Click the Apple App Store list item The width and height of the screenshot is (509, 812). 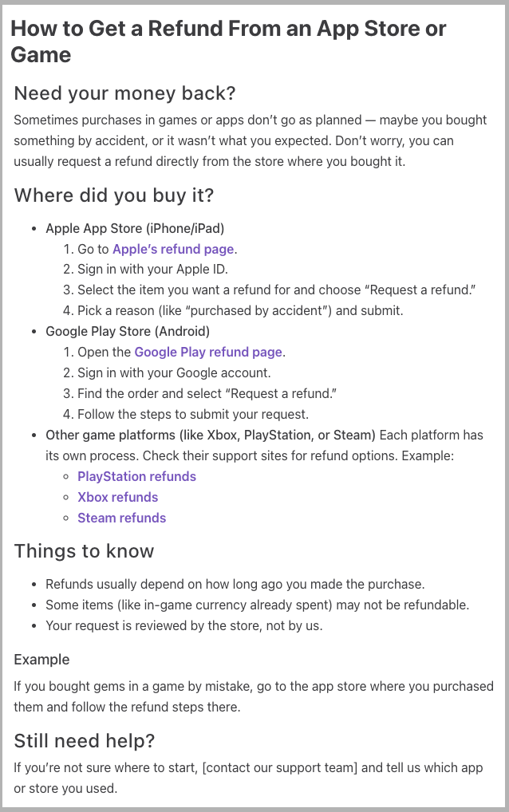(x=135, y=228)
